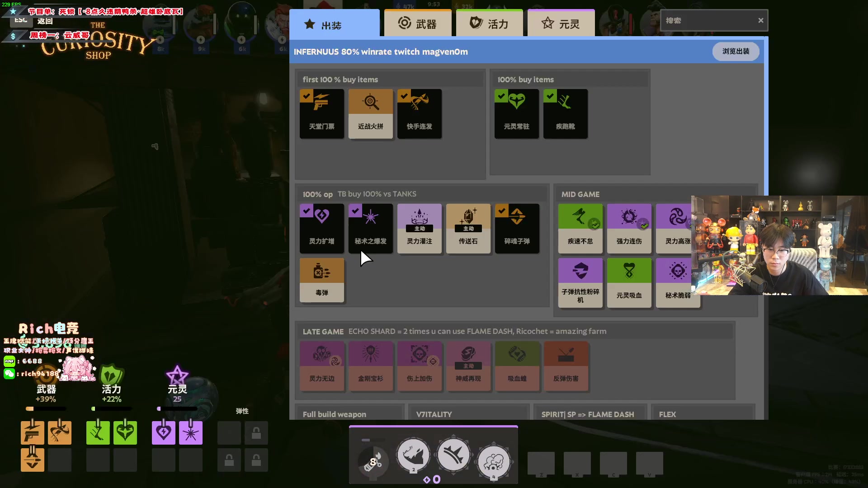This screenshot has height=488, width=868.
Task: Pick the 毒弹 weapon item
Action: (x=321, y=280)
